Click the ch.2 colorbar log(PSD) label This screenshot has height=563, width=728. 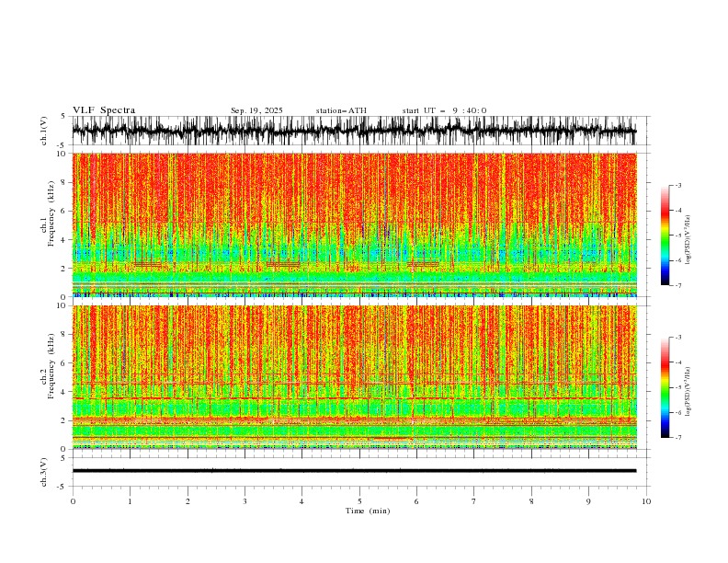[688, 392]
